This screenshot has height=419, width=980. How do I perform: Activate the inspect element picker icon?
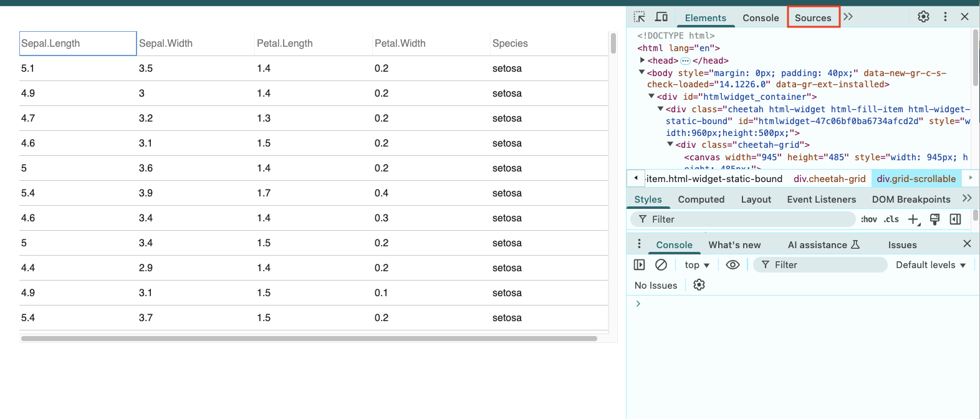pos(640,17)
